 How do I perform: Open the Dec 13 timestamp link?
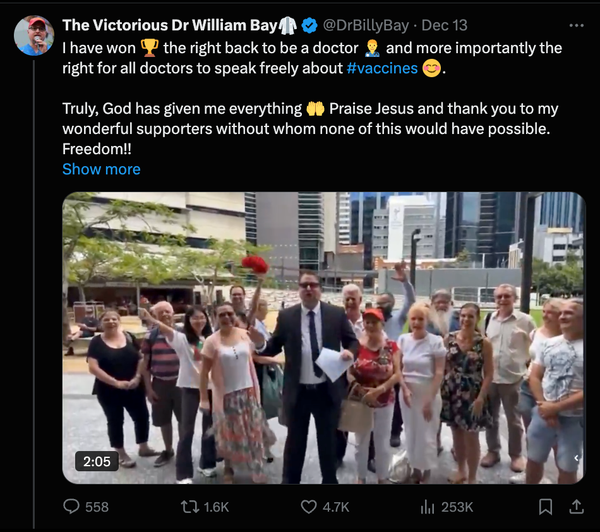click(x=444, y=25)
